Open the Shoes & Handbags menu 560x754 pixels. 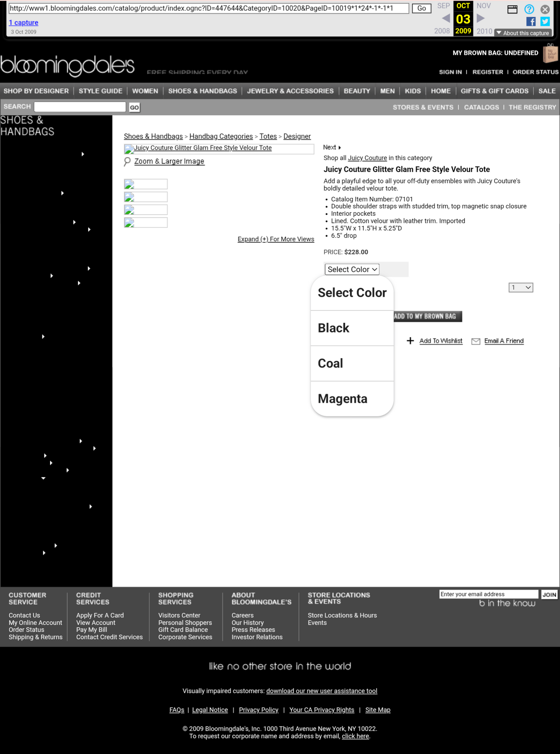pyautogui.click(x=202, y=91)
